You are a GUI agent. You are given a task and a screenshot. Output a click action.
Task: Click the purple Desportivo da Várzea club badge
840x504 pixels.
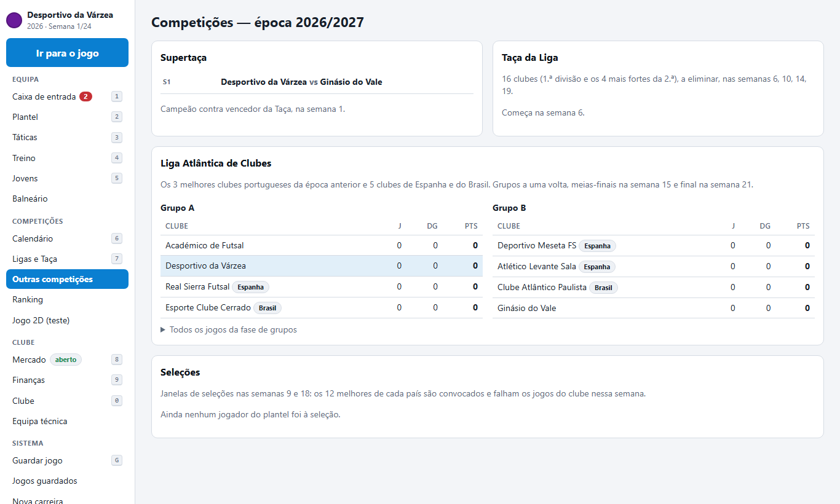pos(14,20)
